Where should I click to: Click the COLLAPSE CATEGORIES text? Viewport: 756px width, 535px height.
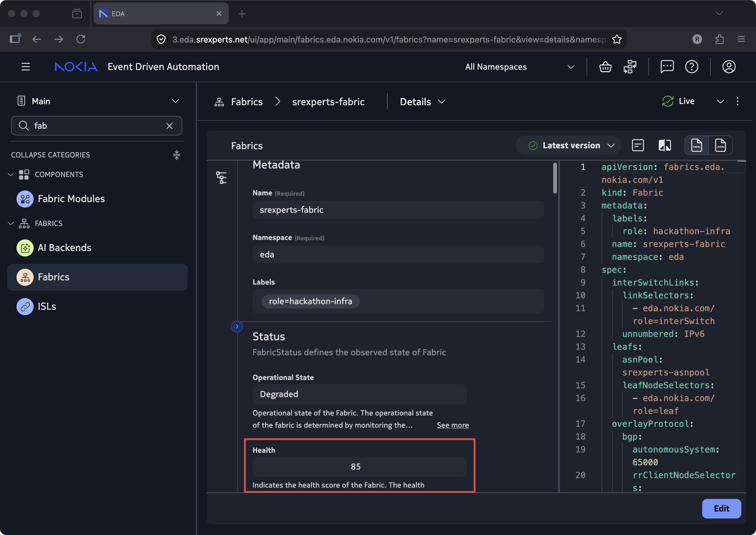pos(50,155)
